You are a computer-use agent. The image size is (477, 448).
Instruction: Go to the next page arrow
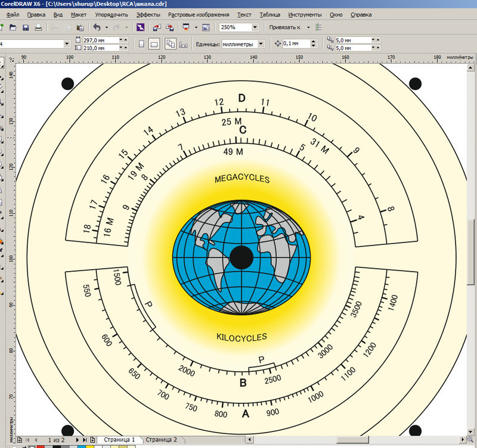[x=78, y=440]
